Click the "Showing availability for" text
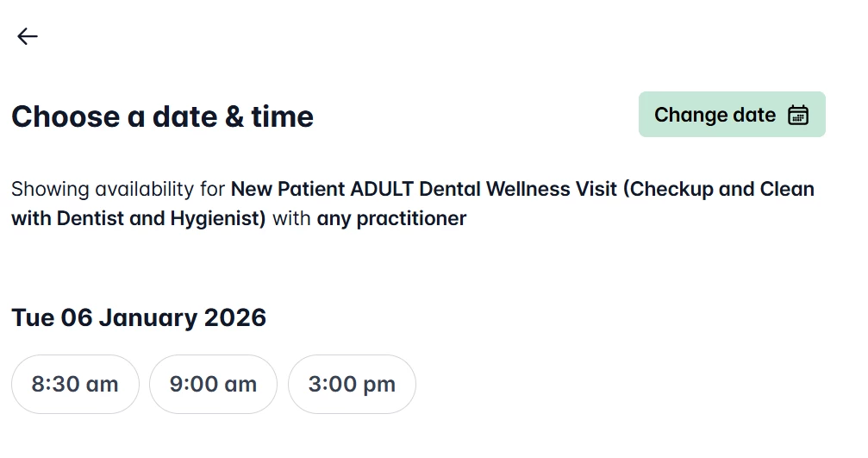868x458 pixels. click(118, 189)
